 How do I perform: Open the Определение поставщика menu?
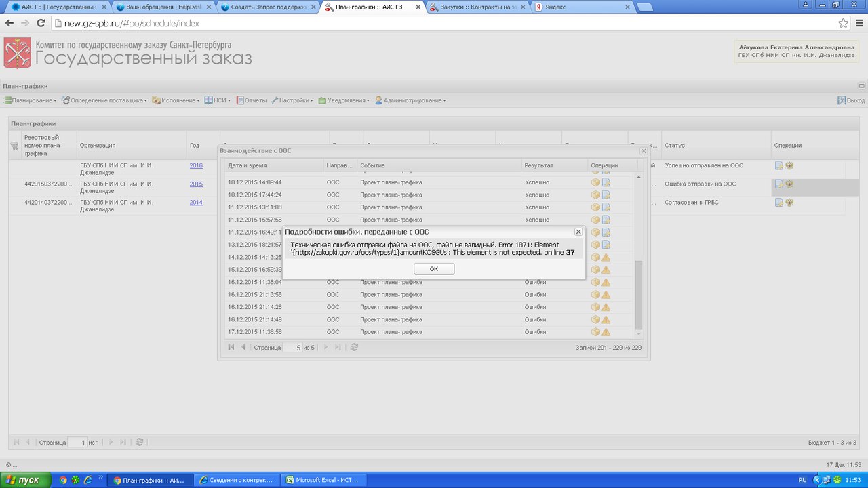point(104,100)
